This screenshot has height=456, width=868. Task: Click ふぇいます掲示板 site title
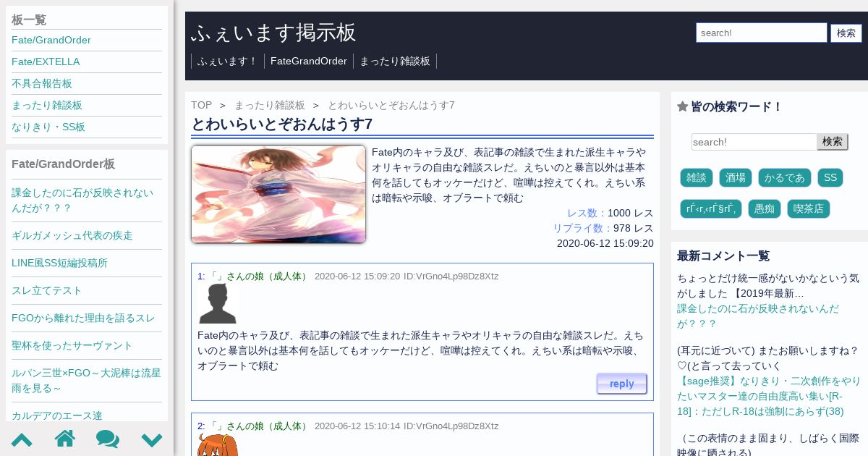point(274,33)
